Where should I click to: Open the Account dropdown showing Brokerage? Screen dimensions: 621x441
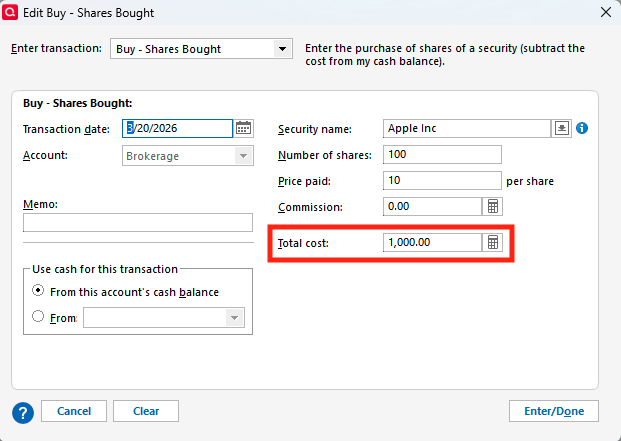click(x=243, y=155)
